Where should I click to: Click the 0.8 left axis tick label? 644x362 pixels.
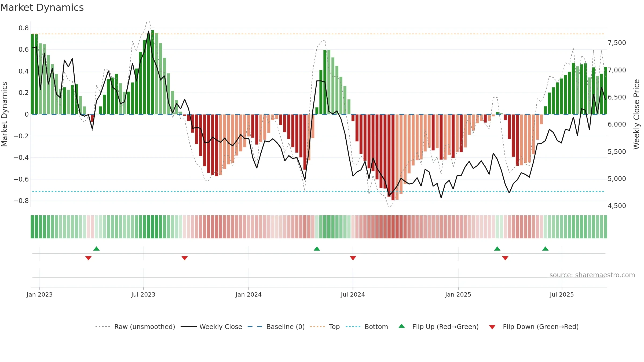pyautogui.click(x=24, y=28)
